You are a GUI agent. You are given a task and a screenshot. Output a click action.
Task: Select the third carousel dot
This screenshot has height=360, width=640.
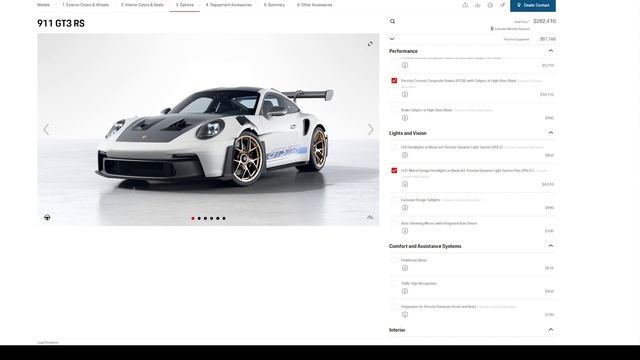click(205, 218)
